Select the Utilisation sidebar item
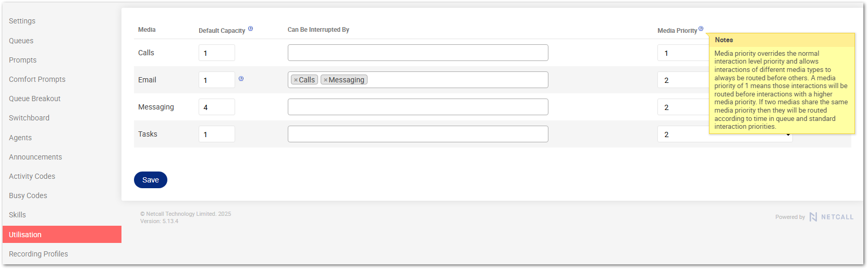Viewport: 868px width, 269px height. [25, 235]
